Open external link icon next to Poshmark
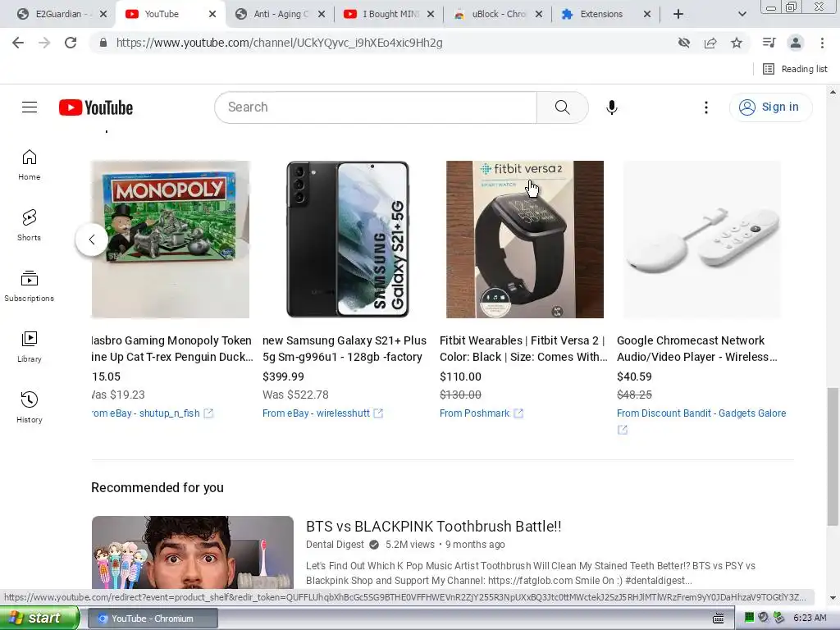This screenshot has height=630, width=840. pos(518,413)
